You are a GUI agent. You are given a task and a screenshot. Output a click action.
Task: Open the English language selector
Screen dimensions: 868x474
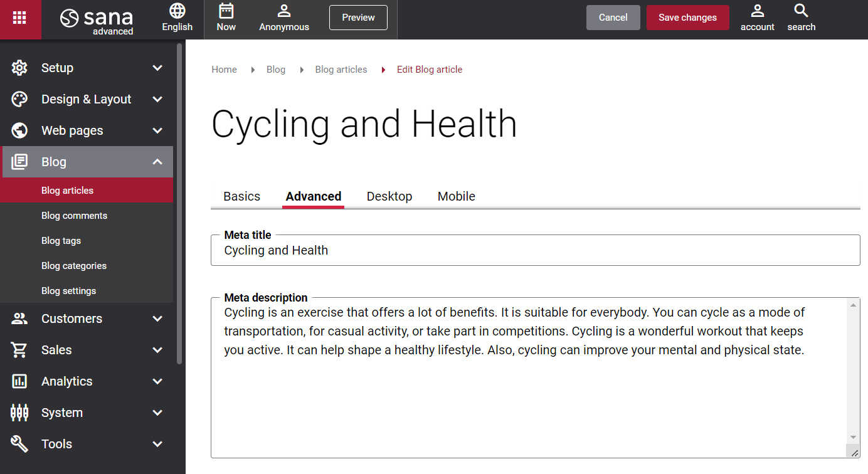[x=177, y=13]
